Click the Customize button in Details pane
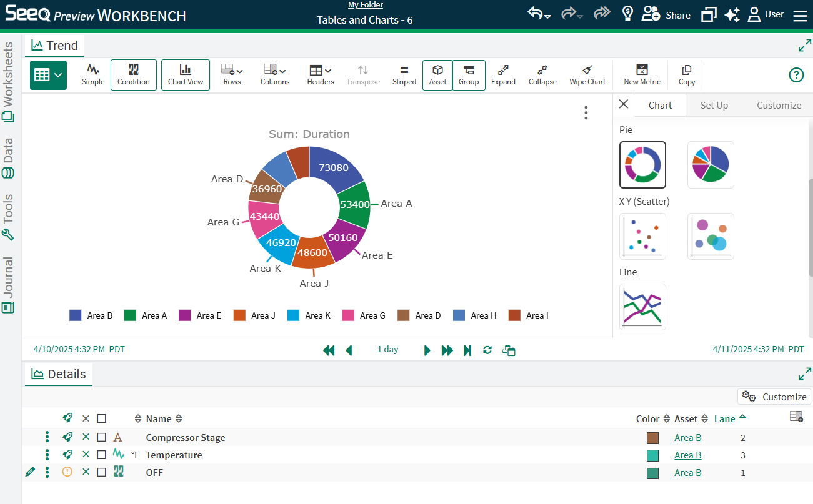The height and width of the screenshot is (504, 813). pyautogui.click(x=774, y=397)
